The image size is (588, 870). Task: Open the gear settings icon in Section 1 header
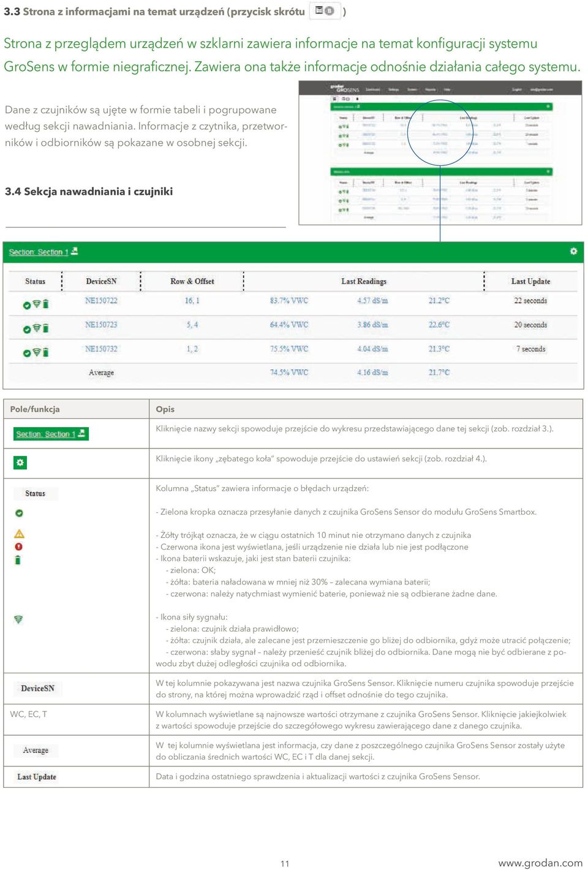573,251
